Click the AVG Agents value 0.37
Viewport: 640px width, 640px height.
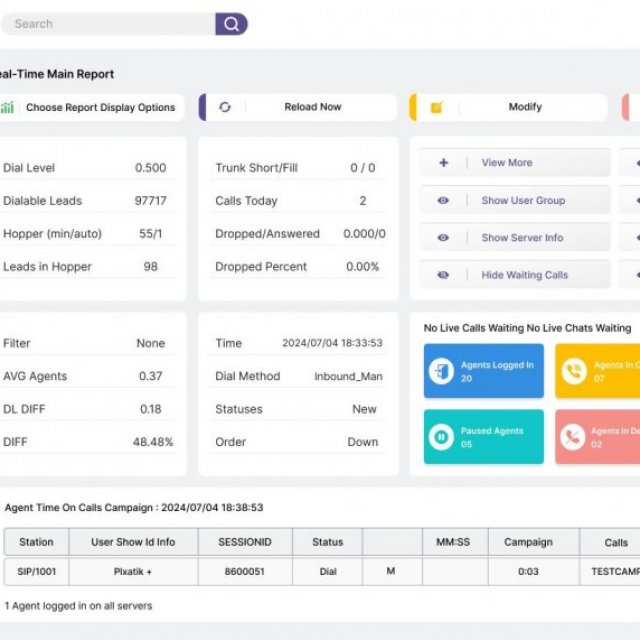point(151,376)
